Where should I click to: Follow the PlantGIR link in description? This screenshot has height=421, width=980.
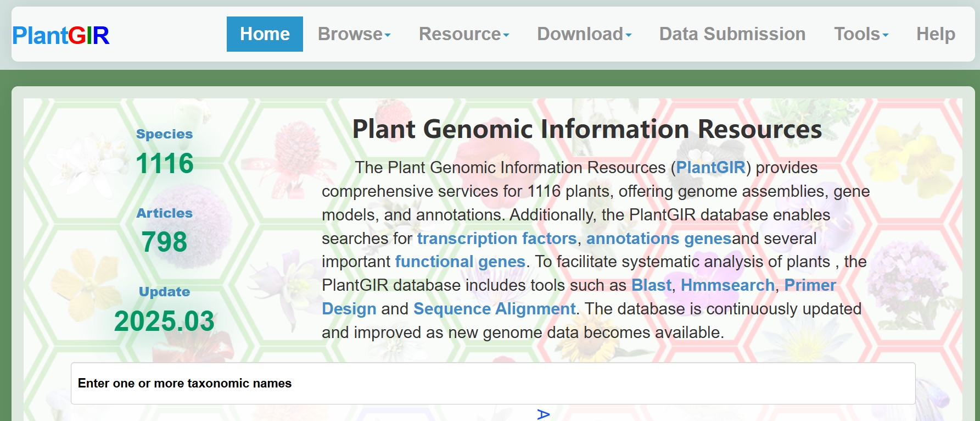click(710, 168)
